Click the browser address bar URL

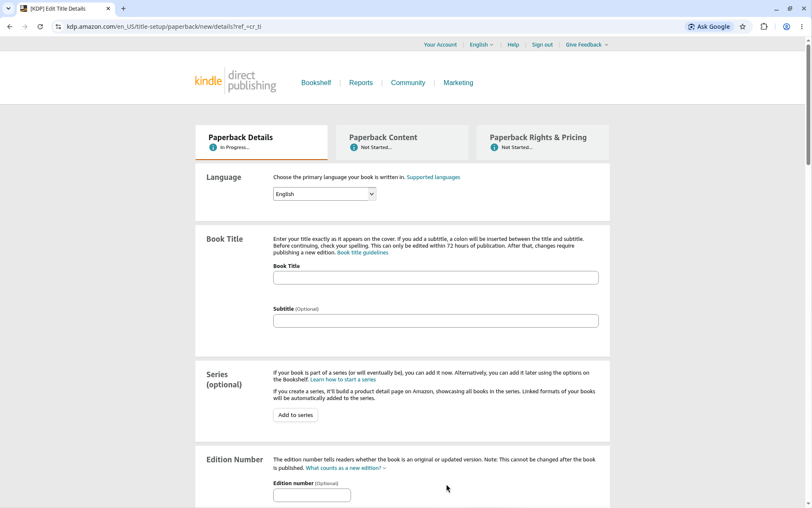(x=164, y=27)
